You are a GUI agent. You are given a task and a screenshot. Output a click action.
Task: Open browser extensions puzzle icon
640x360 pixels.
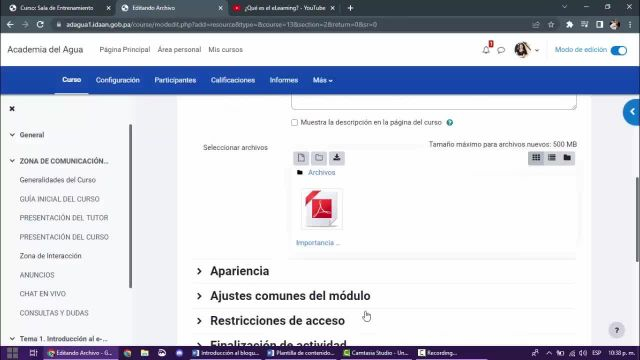tap(569, 24)
